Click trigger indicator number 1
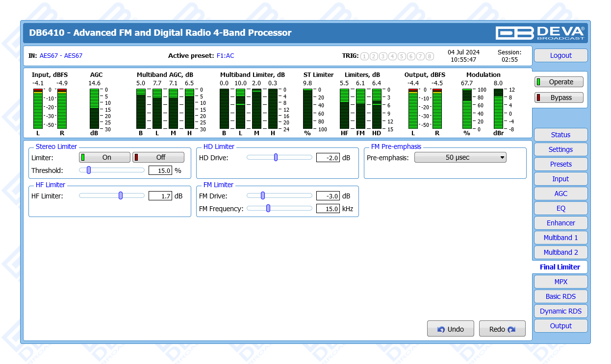 coord(364,56)
